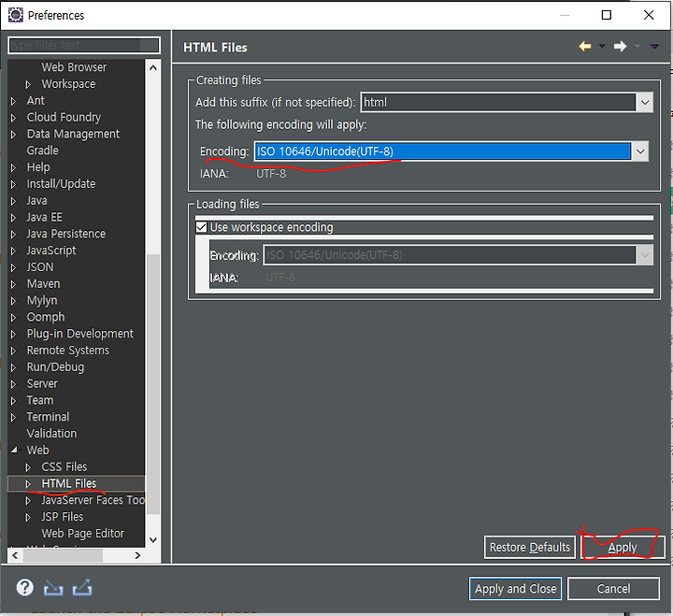Select Java Persistence in the tree
The image size is (673, 616).
tap(66, 234)
